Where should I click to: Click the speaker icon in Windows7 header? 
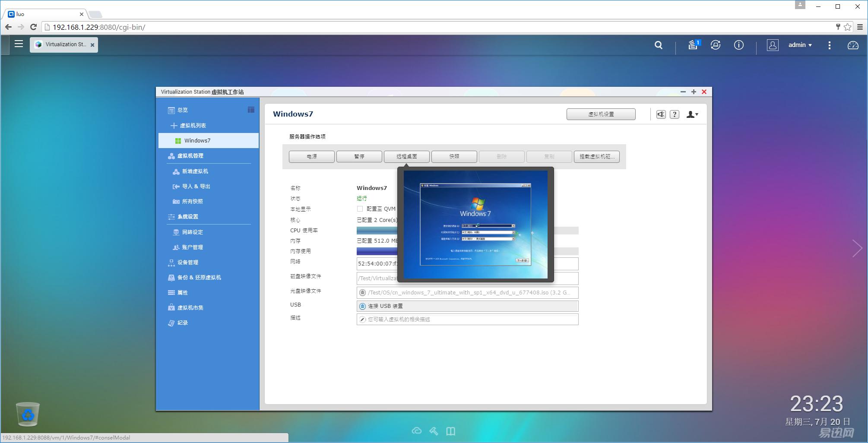pos(661,114)
